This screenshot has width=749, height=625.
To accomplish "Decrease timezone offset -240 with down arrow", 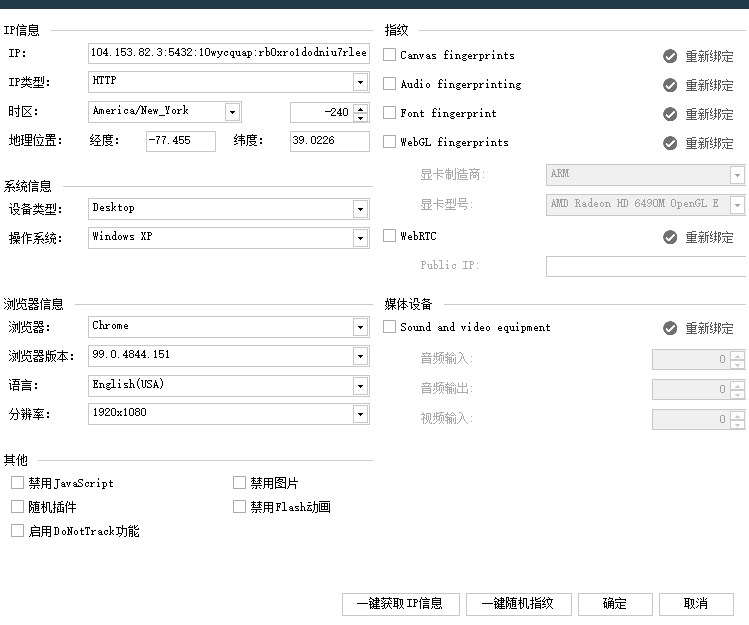I will (x=361, y=117).
